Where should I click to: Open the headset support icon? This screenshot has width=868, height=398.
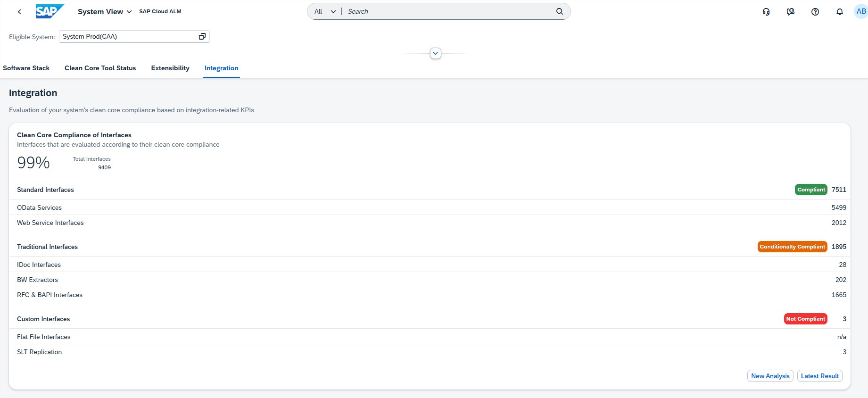(766, 12)
